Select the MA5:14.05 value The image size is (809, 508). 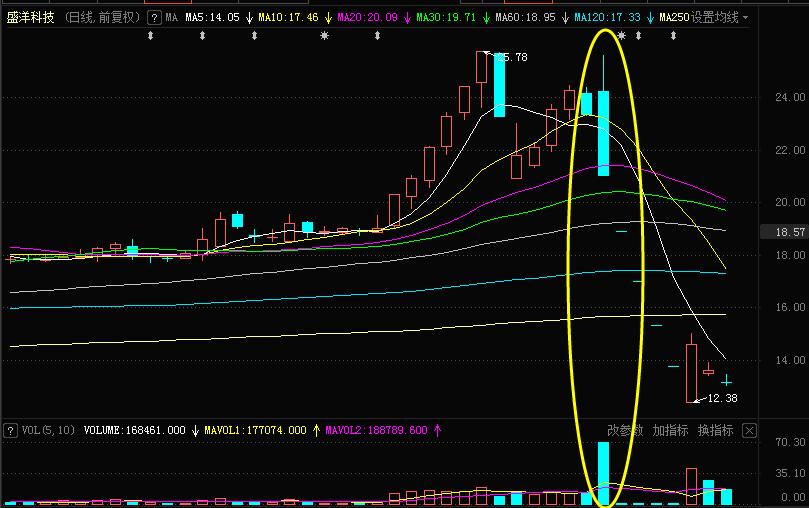(213, 18)
